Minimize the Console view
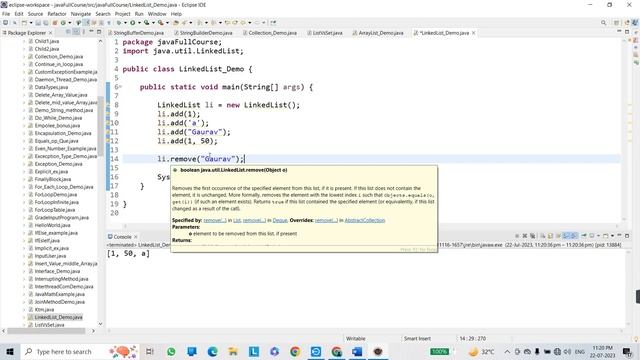 [620, 236]
